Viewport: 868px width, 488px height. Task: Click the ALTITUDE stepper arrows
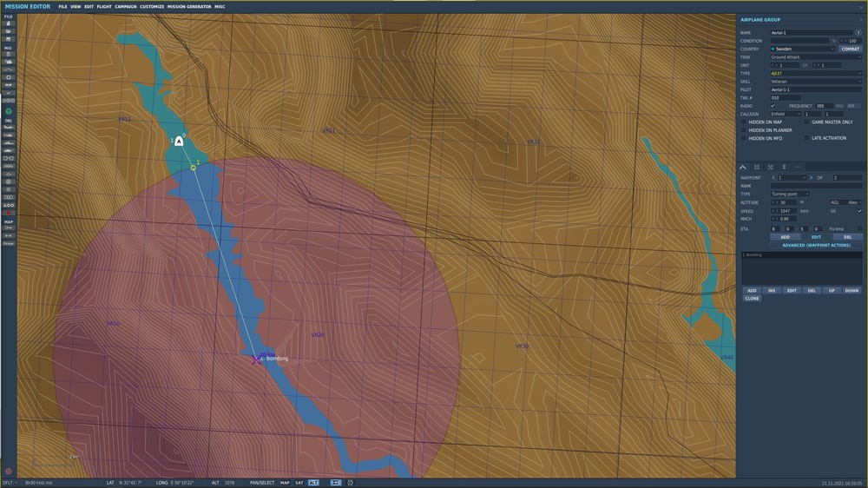click(774, 202)
